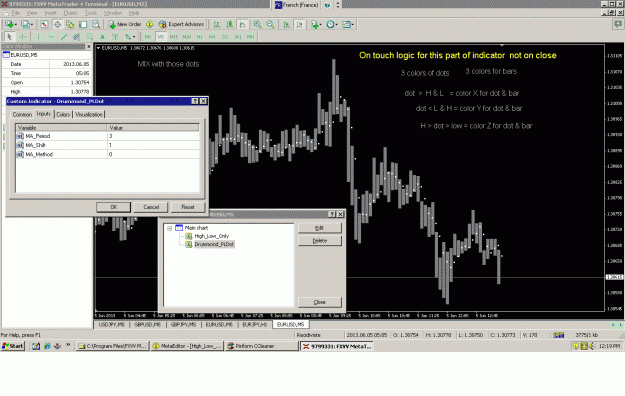Open the USDJPY,M5 chart tab
Viewport: 625px width, 396px height.
tap(111, 325)
